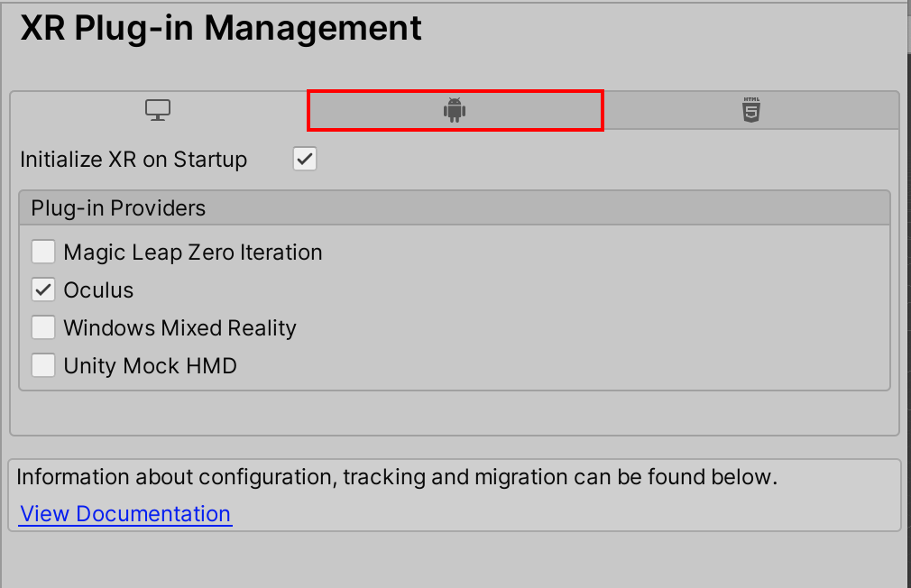Toggle Initialize XR on Startup checkbox

[305, 160]
